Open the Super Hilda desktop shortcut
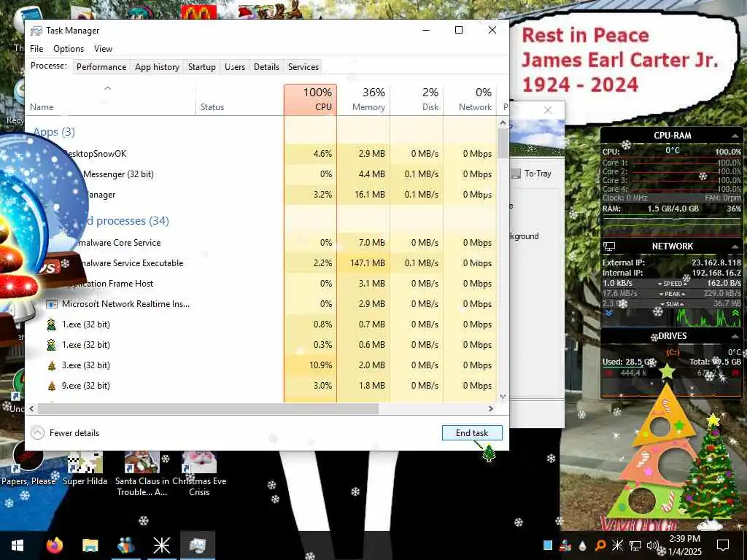The height and width of the screenshot is (560, 747). 85,469
